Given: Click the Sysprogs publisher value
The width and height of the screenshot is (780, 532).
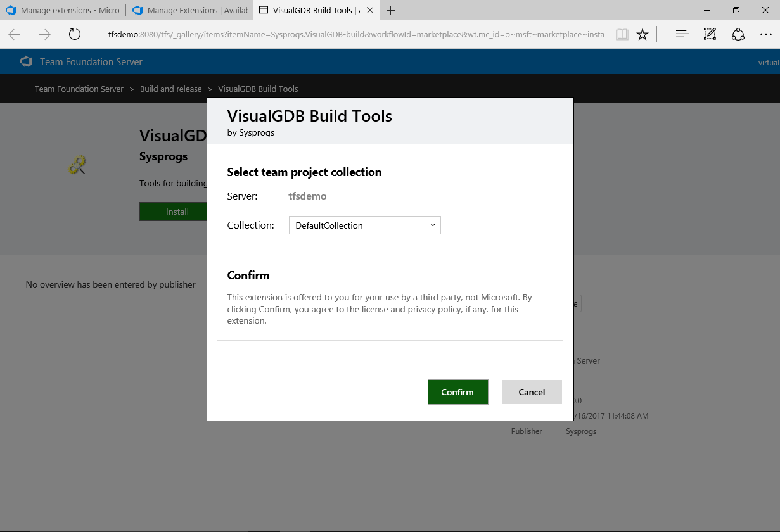Looking at the screenshot, I should click(581, 431).
